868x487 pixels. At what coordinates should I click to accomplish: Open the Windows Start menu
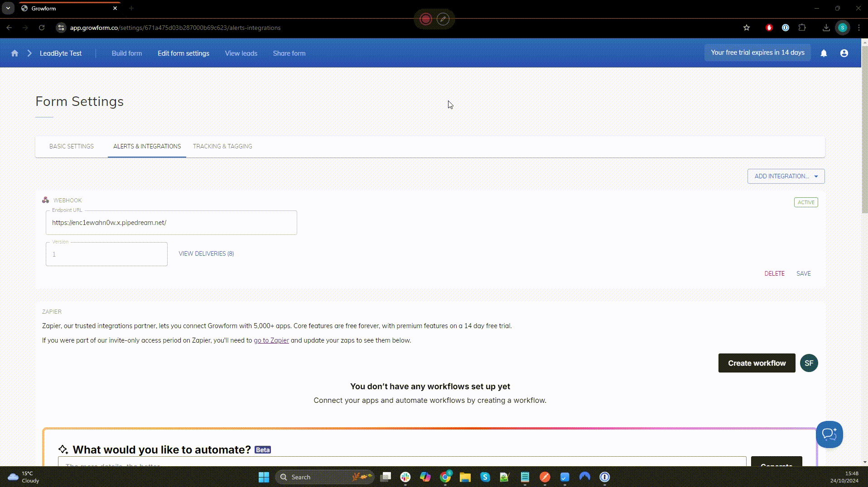point(264,477)
